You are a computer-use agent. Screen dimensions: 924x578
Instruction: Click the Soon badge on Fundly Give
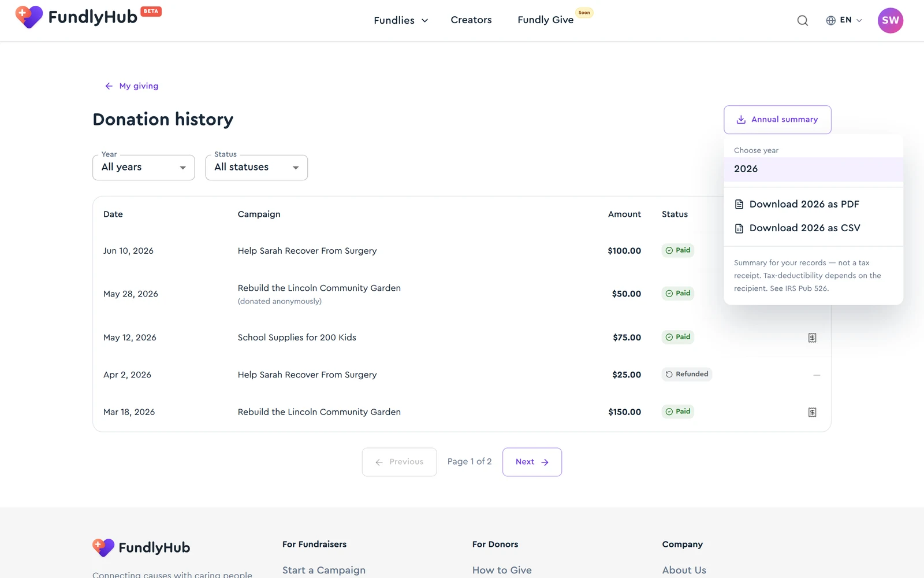[584, 13]
